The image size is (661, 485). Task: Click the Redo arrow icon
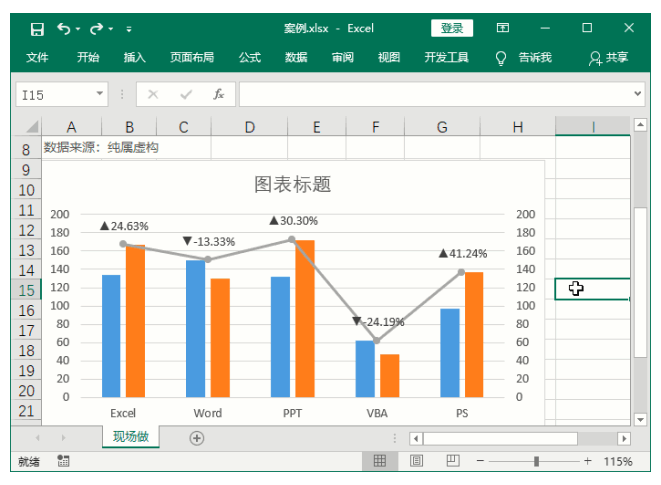(97, 29)
